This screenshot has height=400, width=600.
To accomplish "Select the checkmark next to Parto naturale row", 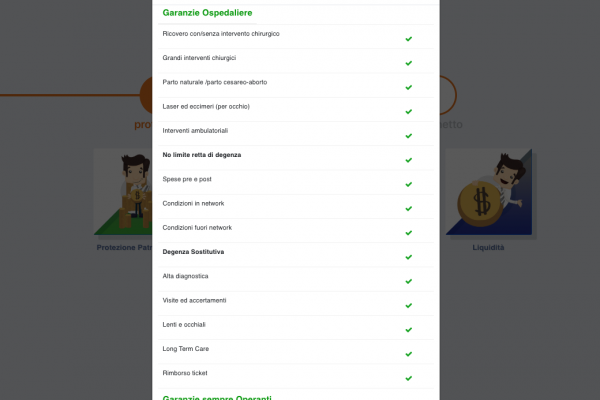I will point(409,88).
